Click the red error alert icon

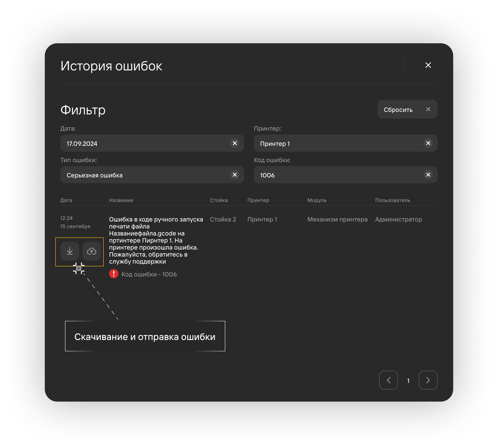(114, 274)
